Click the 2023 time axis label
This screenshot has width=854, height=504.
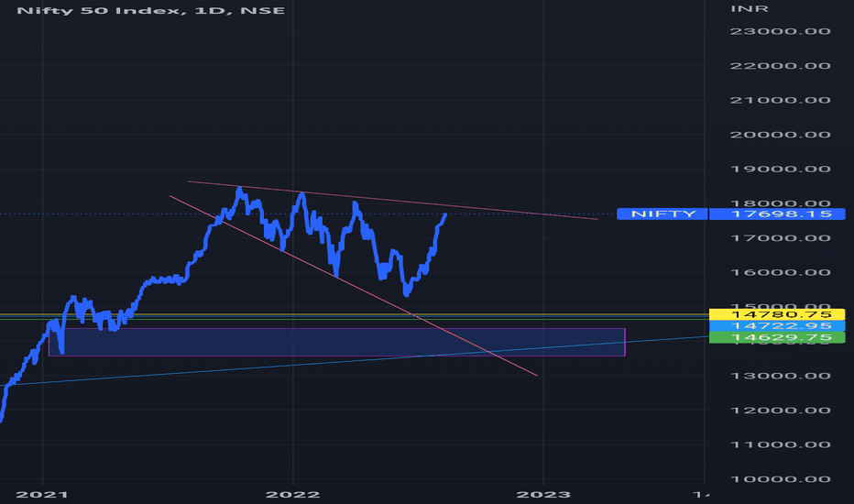click(x=543, y=495)
